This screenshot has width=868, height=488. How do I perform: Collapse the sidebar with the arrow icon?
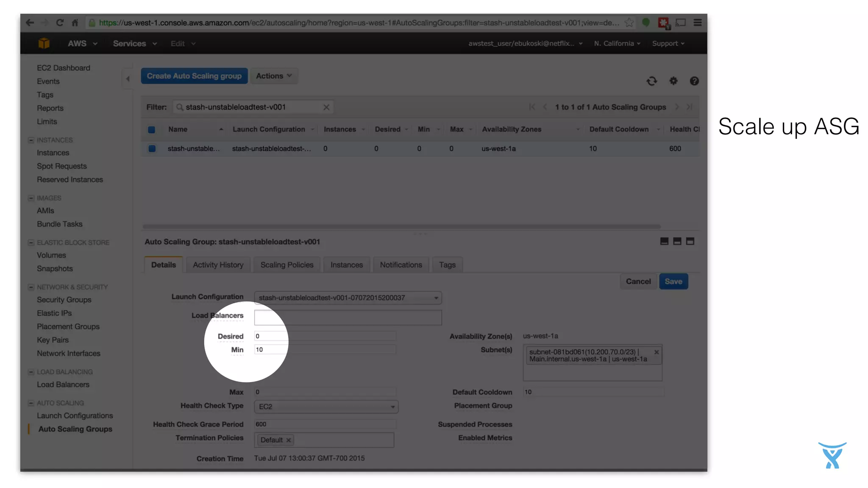128,79
